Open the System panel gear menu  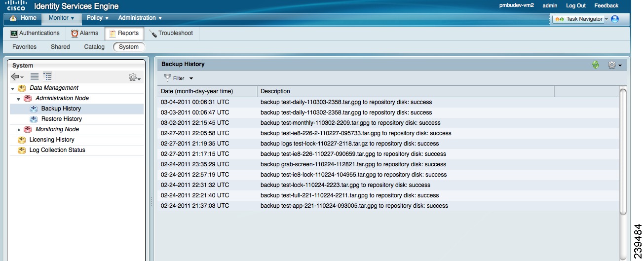pos(134,77)
